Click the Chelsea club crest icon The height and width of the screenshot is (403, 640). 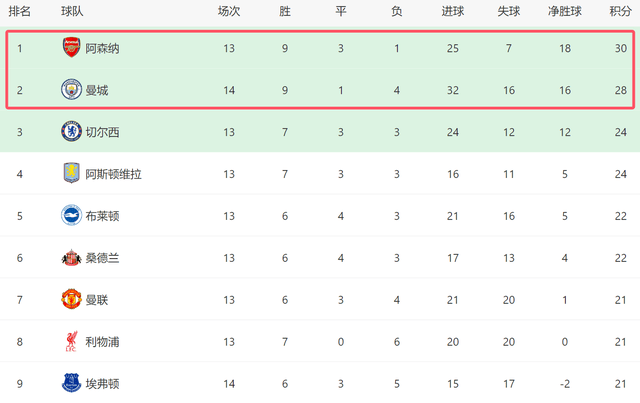coord(71,132)
